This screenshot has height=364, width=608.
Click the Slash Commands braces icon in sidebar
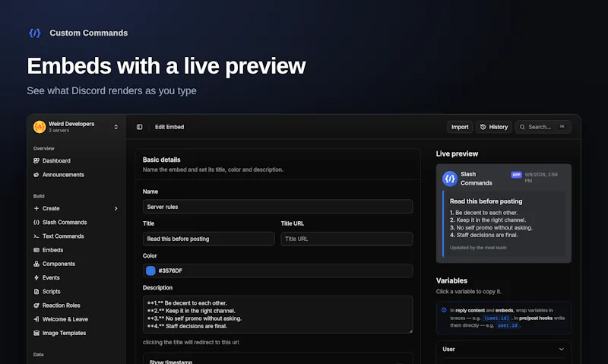click(36, 222)
